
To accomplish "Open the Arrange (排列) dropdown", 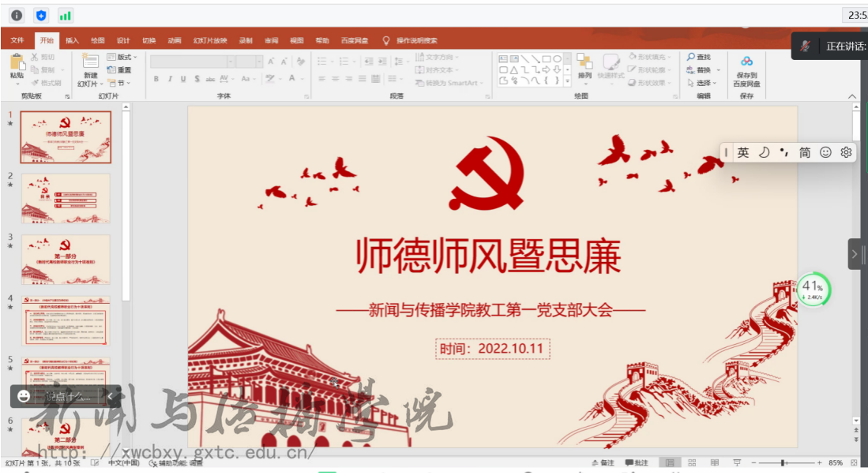I will pos(584,69).
